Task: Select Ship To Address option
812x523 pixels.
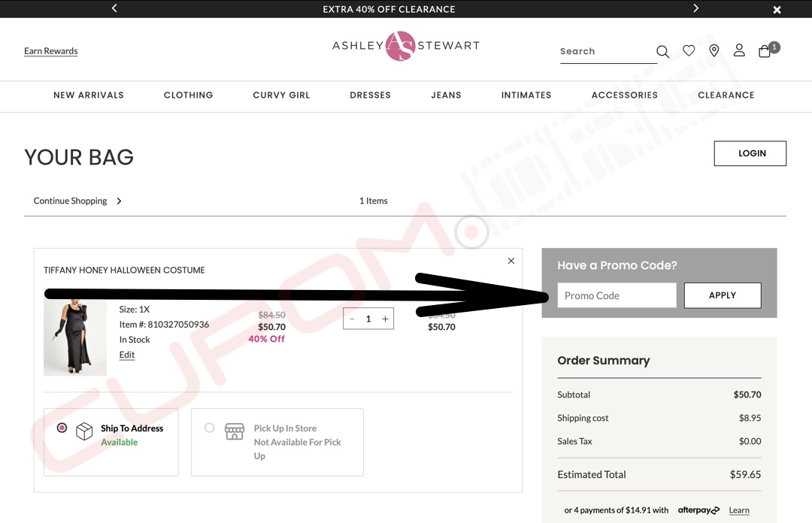Action: coord(62,428)
